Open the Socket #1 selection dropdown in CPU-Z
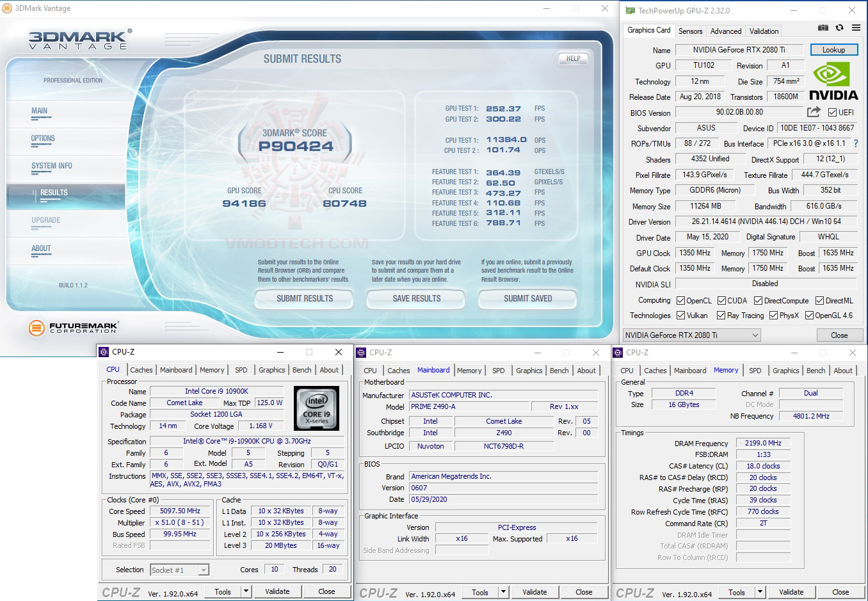This screenshot has width=868, height=601. [x=205, y=569]
